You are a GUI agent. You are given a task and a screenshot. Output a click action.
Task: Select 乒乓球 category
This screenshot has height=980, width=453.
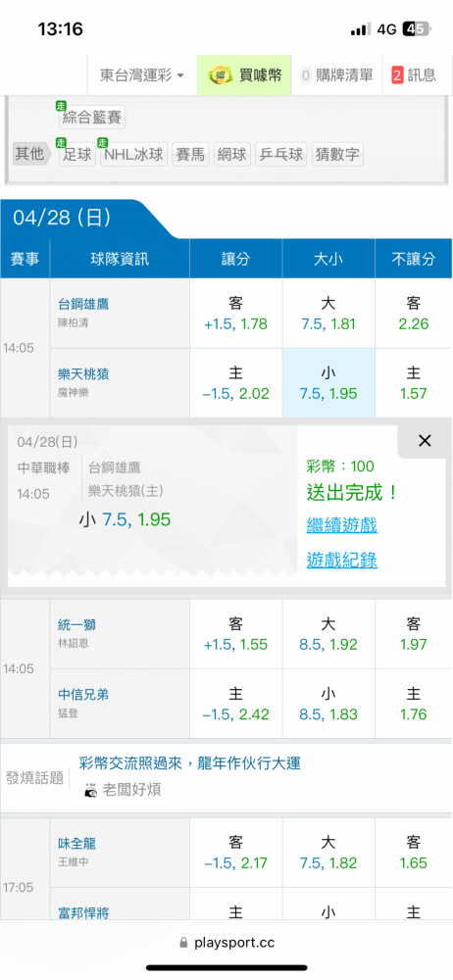pos(281,154)
